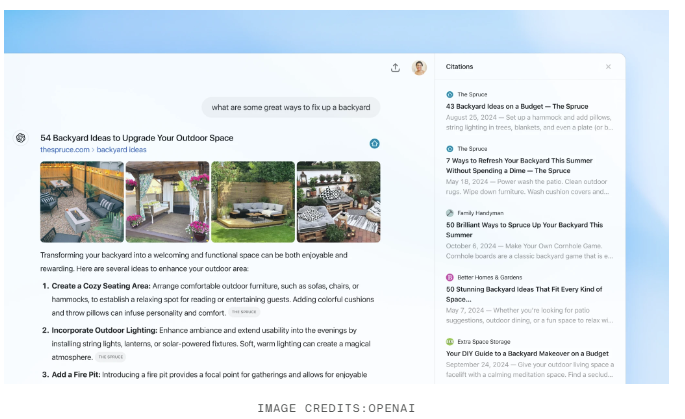Click fourth photo with patterned pillows
Viewport: 685px width, 419px height.
[x=338, y=202]
